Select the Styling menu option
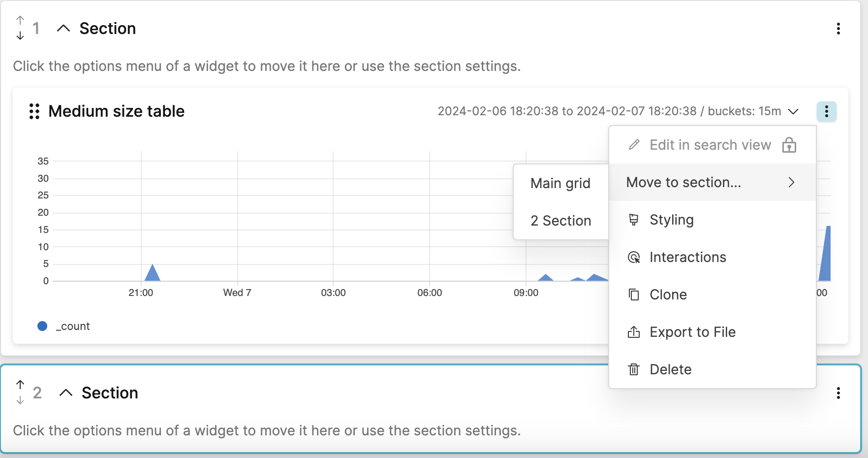This screenshot has width=868, height=458. 672,220
